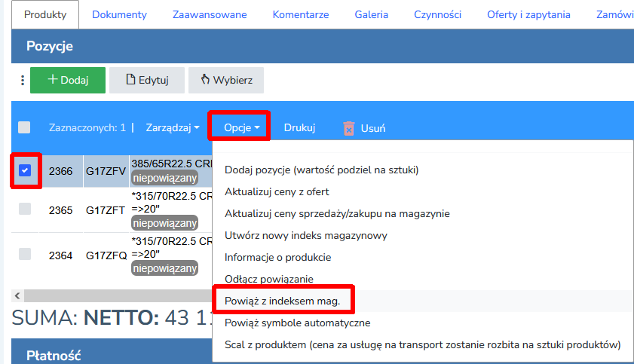The height and width of the screenshot is (364, 634).
Task: Select the checkbox for row 2364
Action: tap(25, 255)
